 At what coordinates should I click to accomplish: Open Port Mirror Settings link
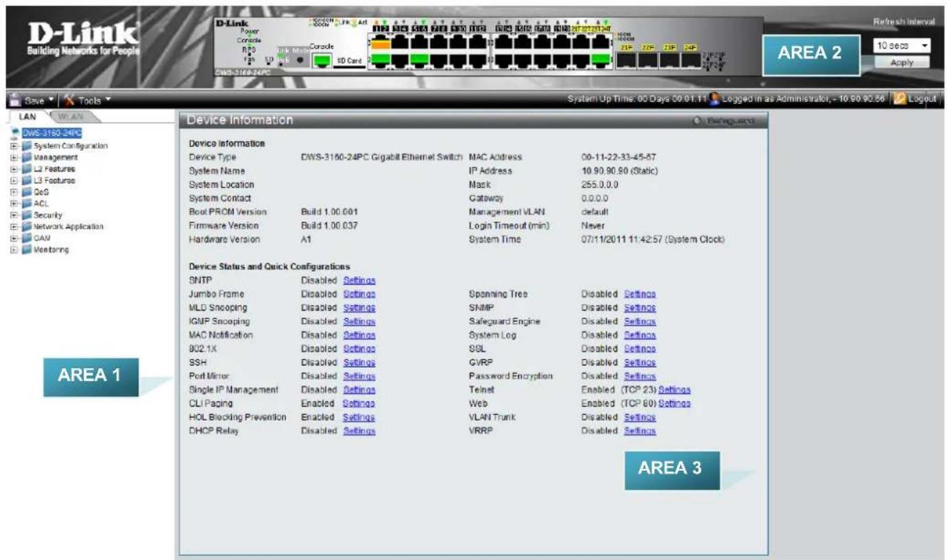click(359, 376)
